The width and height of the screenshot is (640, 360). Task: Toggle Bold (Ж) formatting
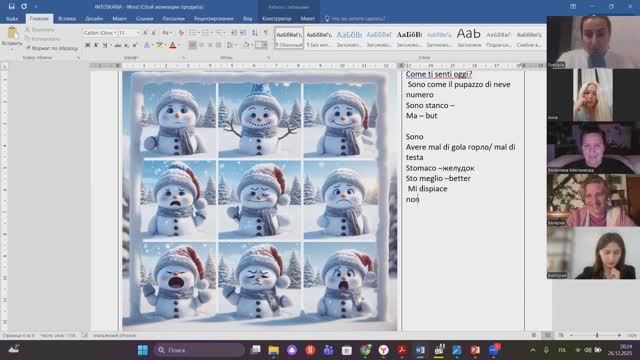(x=87, y=45)
